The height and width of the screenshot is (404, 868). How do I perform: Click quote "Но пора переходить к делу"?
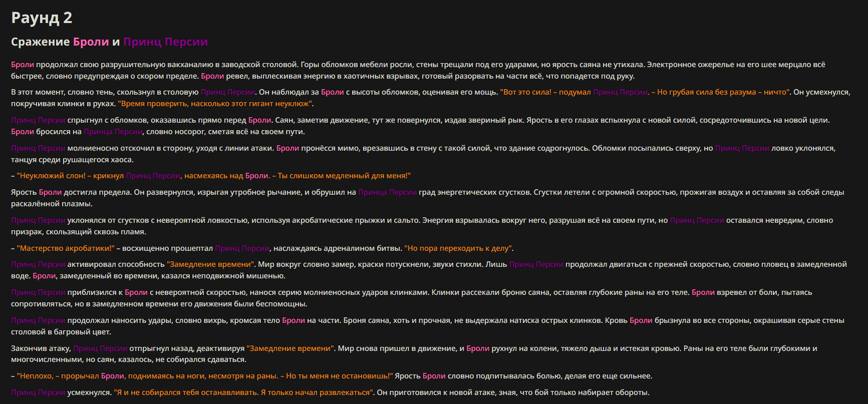(458, 248)
